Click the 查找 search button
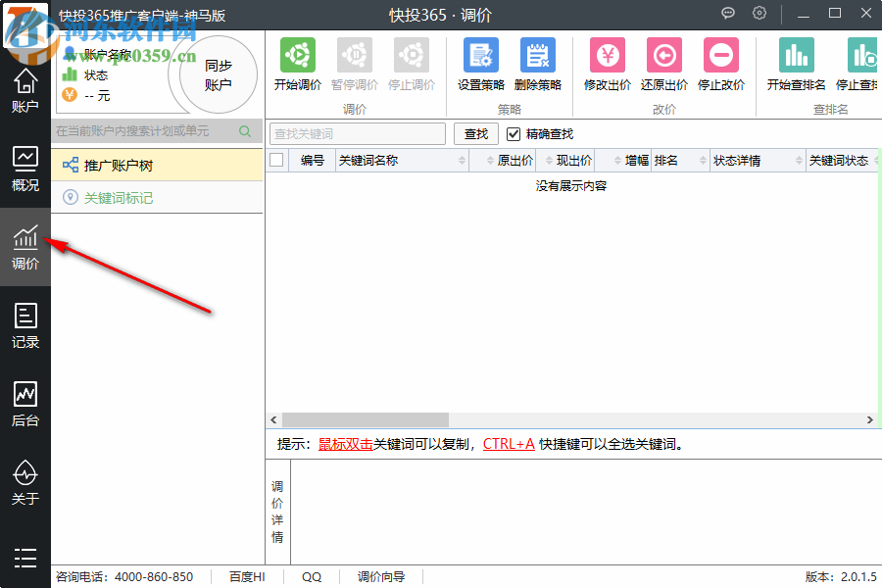Screen dimensions: 882x588 tap(476, 134)
